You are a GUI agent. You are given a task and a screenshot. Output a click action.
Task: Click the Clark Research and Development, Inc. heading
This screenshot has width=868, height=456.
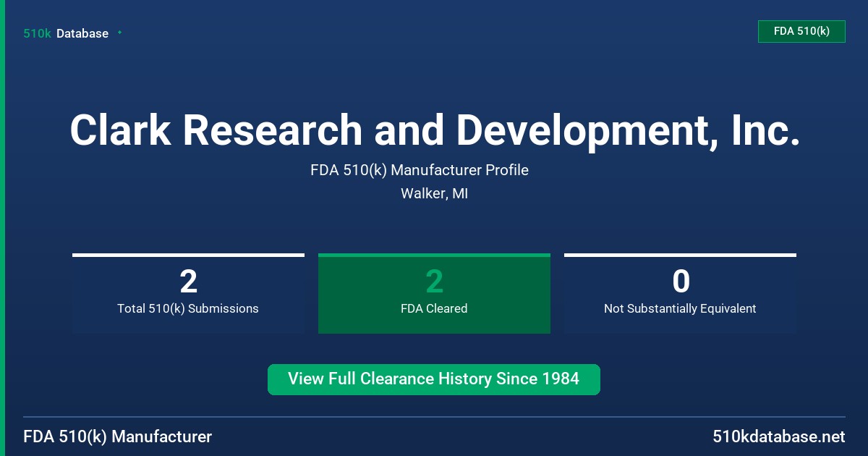coord(434,130)
